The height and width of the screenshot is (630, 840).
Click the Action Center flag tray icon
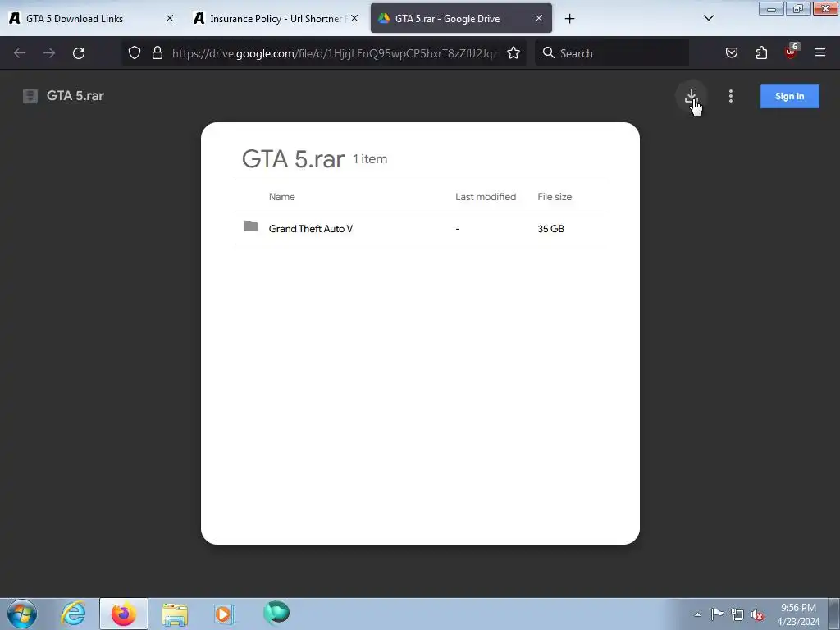717,614
